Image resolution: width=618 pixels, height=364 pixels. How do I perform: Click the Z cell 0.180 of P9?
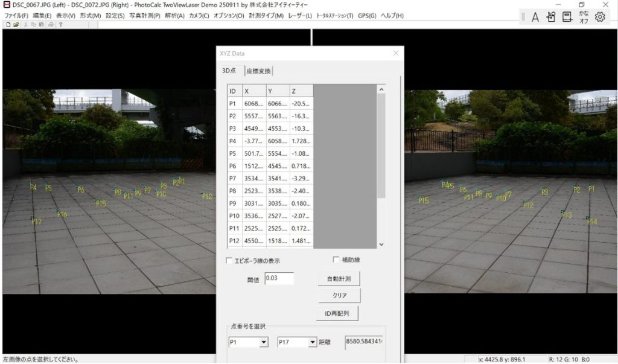(x=302, y=203)
